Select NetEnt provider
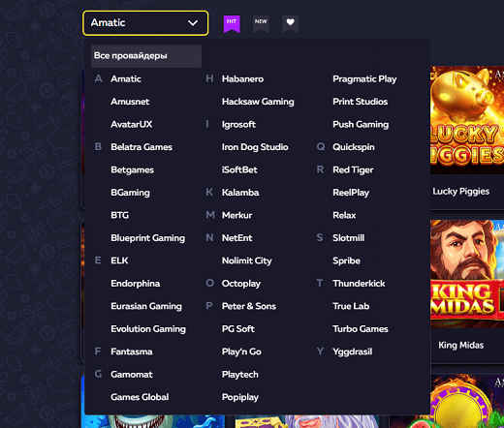Image resolution: width=504 pixels, height=428 pixels. pos(236,238)
